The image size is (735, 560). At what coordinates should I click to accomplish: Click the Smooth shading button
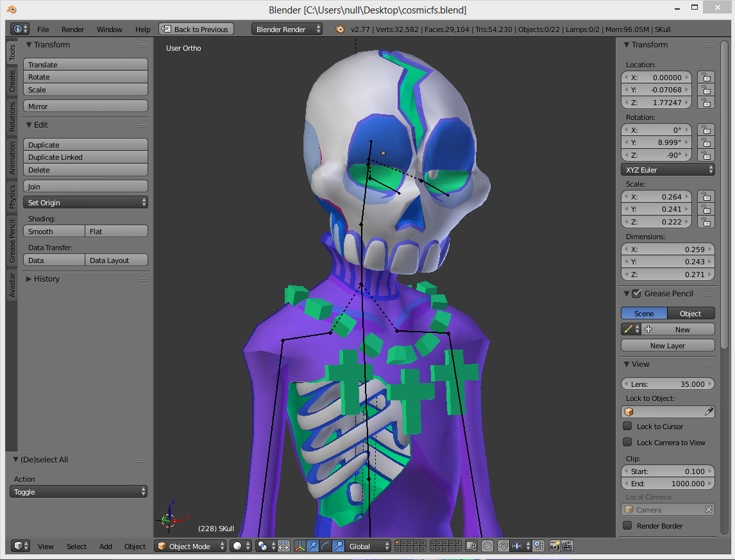pyautogui.click(x=54, y=232)
